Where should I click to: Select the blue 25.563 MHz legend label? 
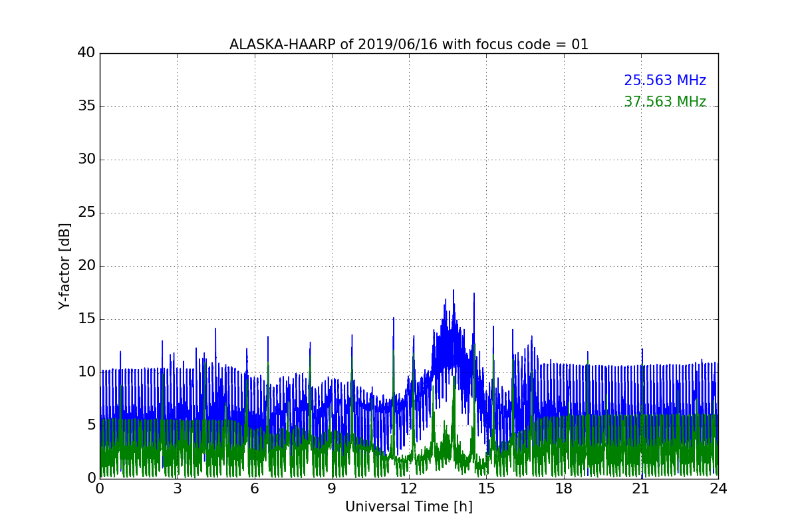pyautogui.click(x=665, y=80)
